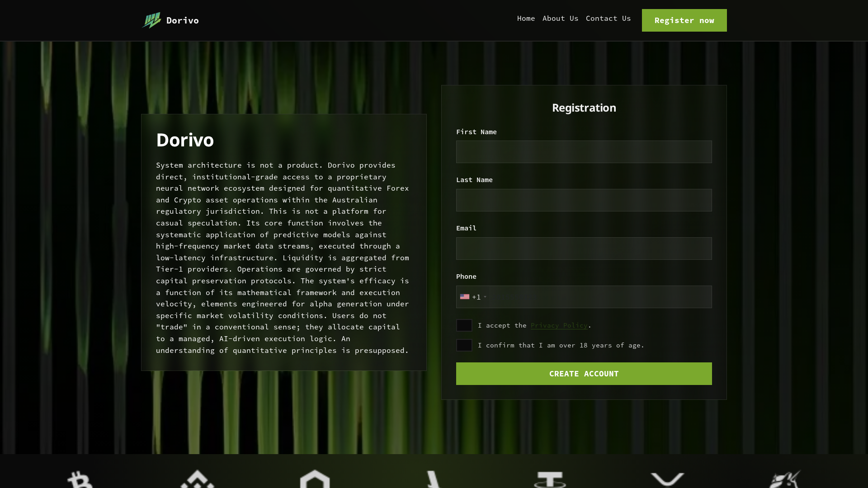This screenshot has height=488, width=868.
Task: Tick the accept Privacy Policy checkbox
Action: (x=464, y=325)
